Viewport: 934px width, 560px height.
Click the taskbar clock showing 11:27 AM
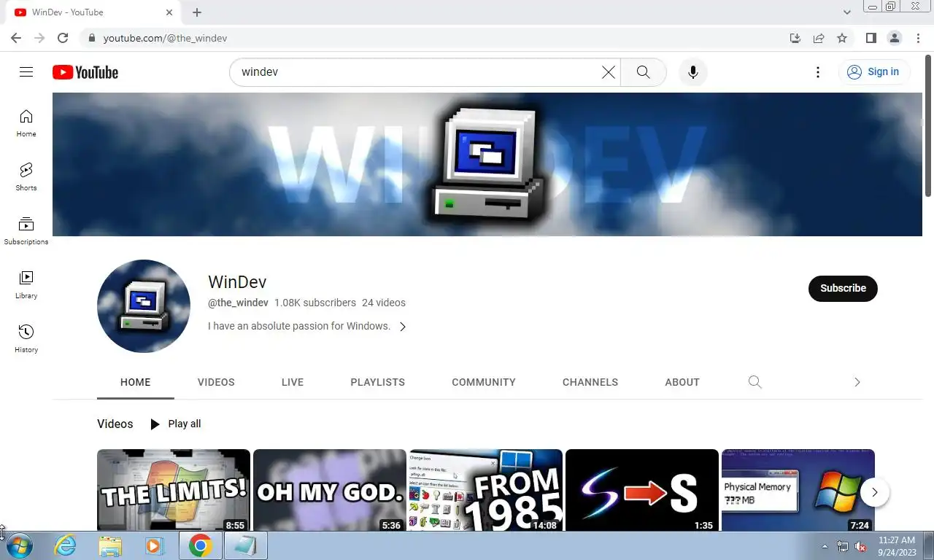[897, 546]
